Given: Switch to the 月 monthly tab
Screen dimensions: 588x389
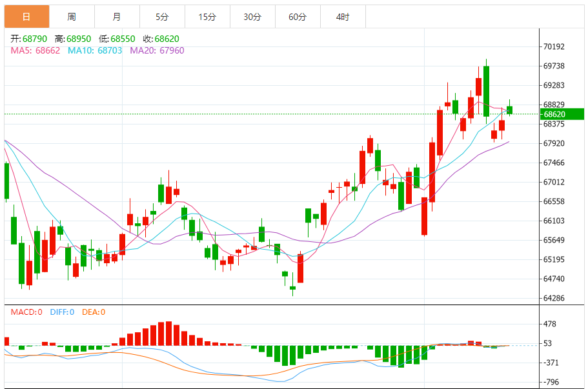Looking at the screenshot, I should 117,17.
